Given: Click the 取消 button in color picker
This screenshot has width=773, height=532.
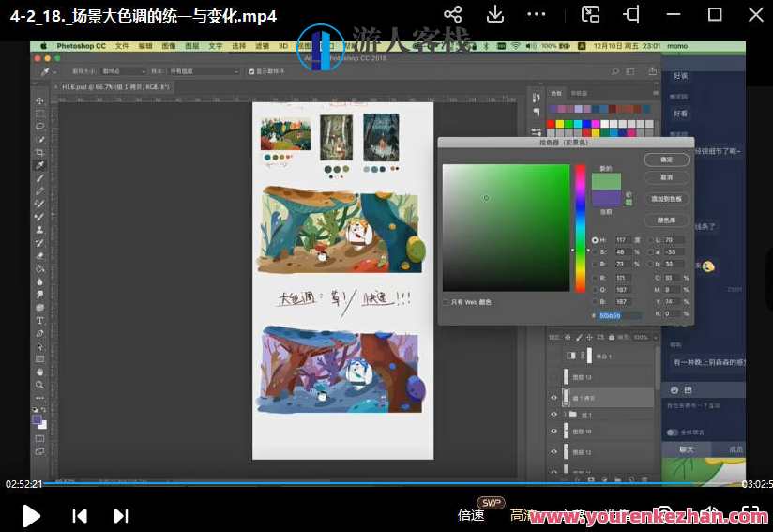Looking at the screenshot, I should pyautogui.click(x=666, y=177).
